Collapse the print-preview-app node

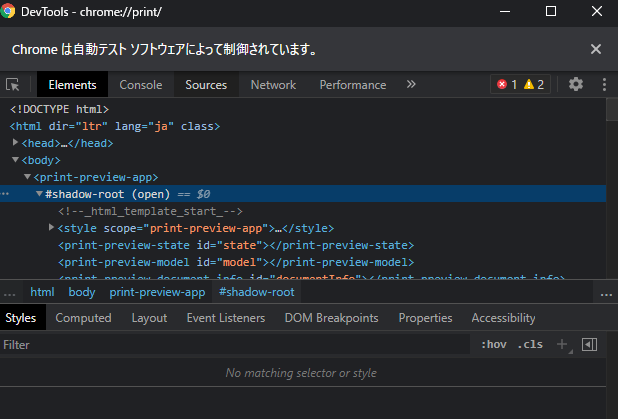click(27, 177)
